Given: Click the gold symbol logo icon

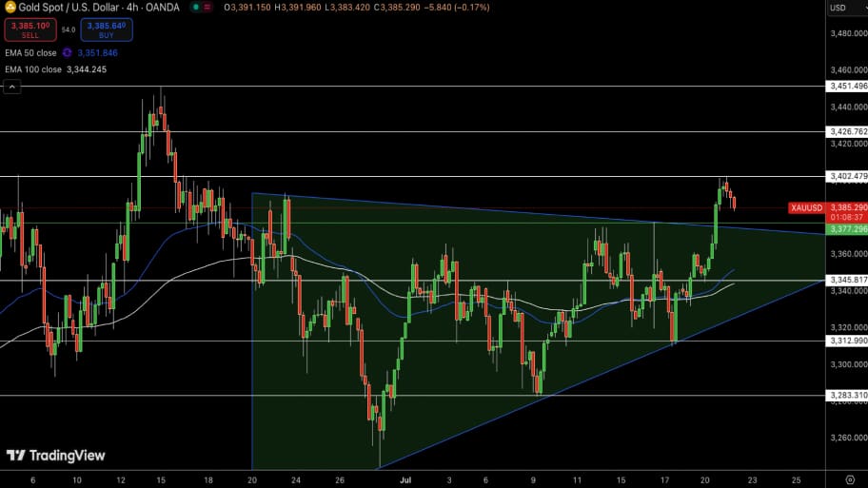Looking at the screenshot, I should 10,8.
